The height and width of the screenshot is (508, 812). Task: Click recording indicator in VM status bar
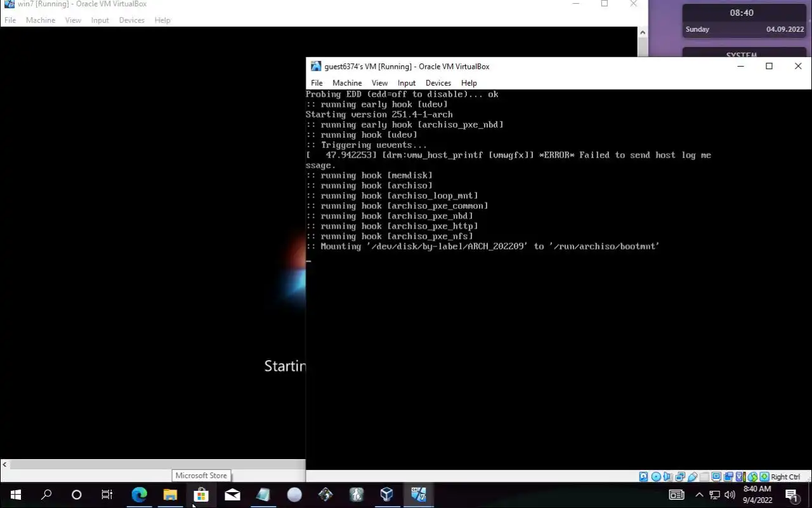click(729, 476)
